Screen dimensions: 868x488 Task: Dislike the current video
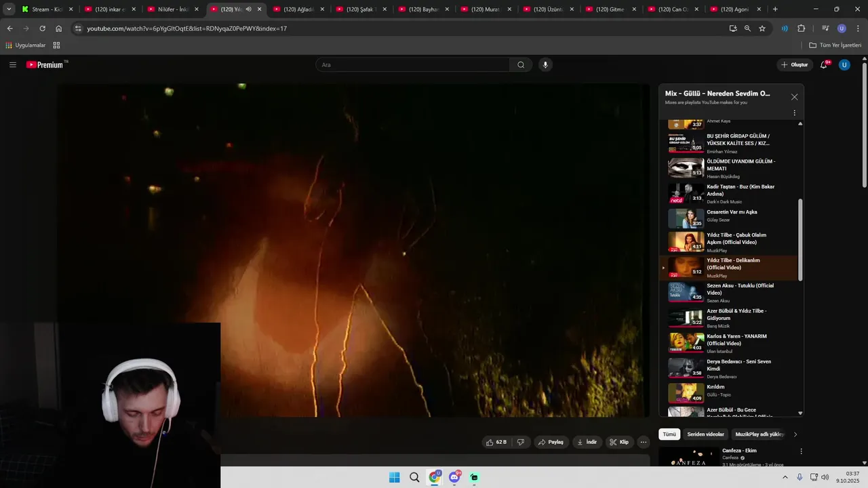(521, 442)
